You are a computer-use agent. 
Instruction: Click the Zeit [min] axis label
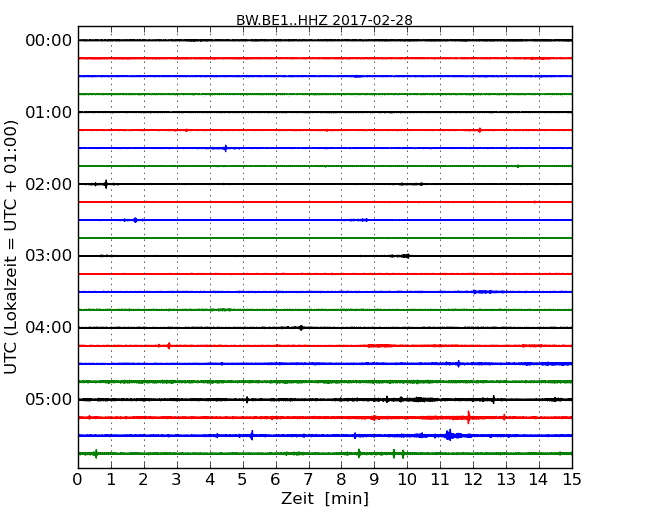(x=325, y=498)
